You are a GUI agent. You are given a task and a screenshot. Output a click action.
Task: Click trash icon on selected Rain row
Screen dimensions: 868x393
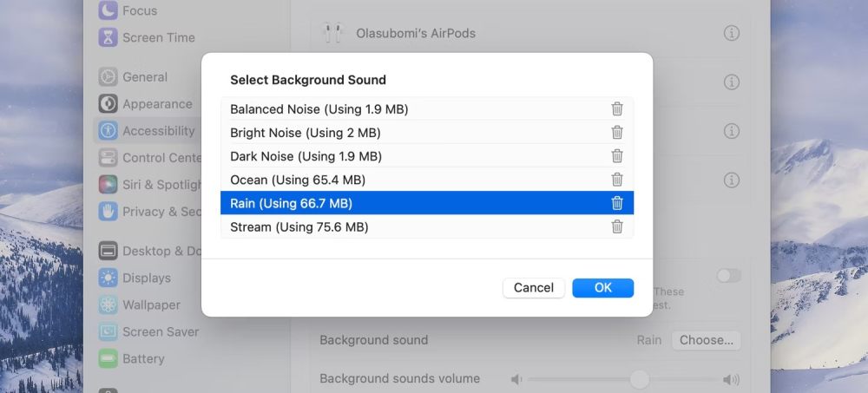pos(617,203)
